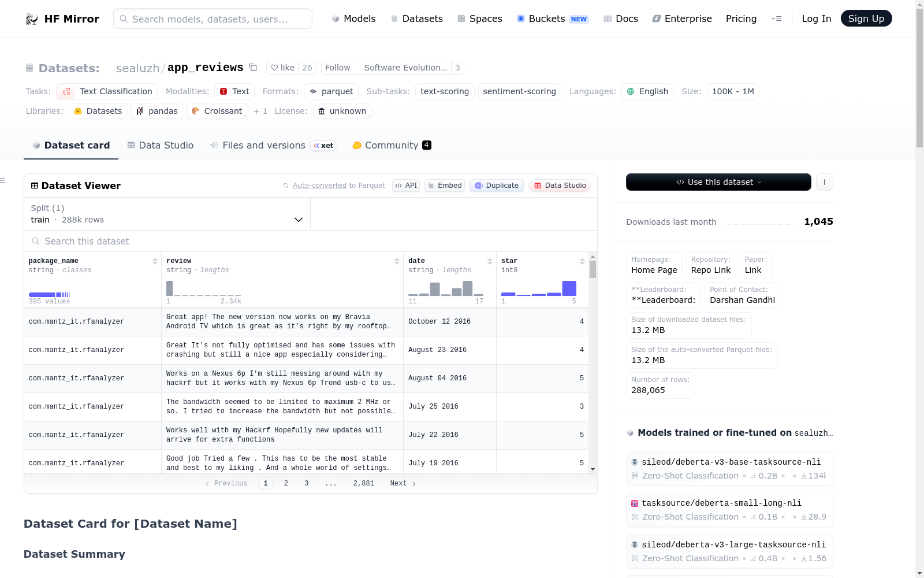The image size is (924, 578).
Task: Copy the dataset name app_reviews icon
Action: click(253, 67)
